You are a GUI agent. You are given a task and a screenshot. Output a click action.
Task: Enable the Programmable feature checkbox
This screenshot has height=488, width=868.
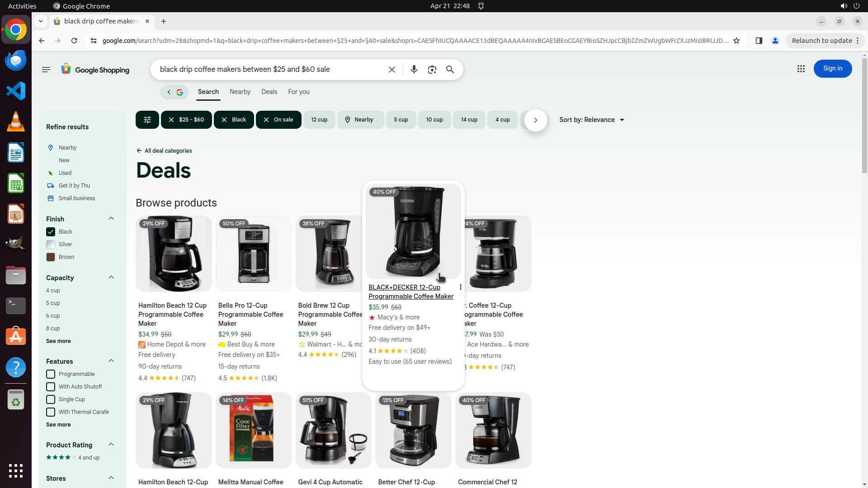51,374
